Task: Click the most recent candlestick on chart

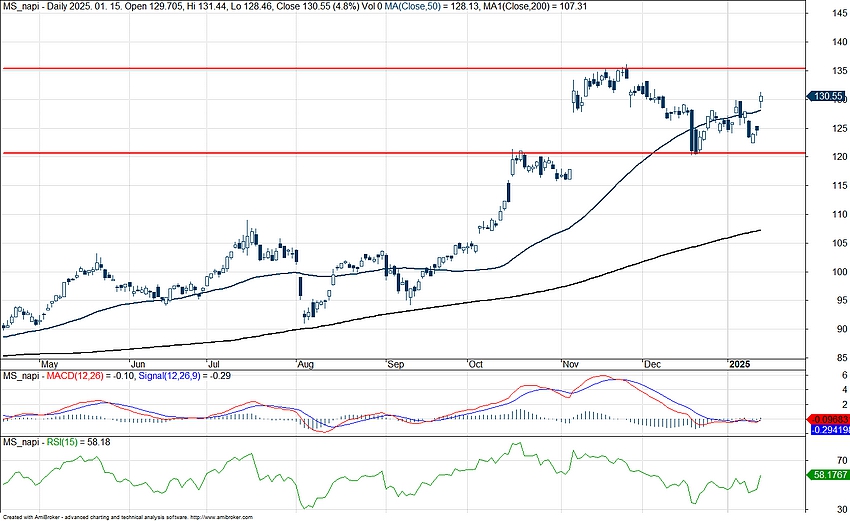Action: tap(761, 98)
